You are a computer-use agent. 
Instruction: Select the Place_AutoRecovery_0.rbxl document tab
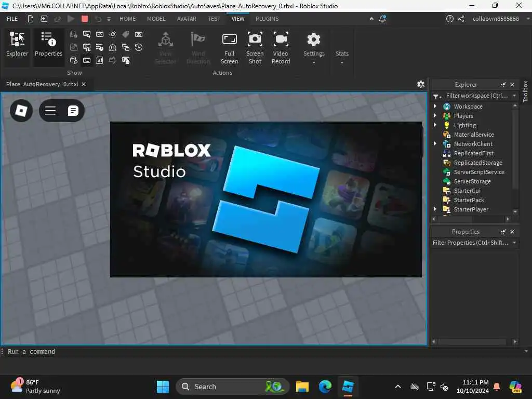[x=42, y=84]
